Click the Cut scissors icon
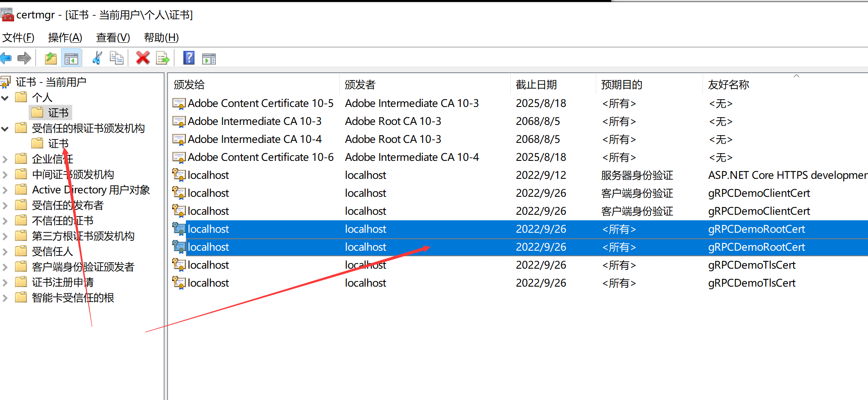868x400 pixels. click(x=97, y=58)
